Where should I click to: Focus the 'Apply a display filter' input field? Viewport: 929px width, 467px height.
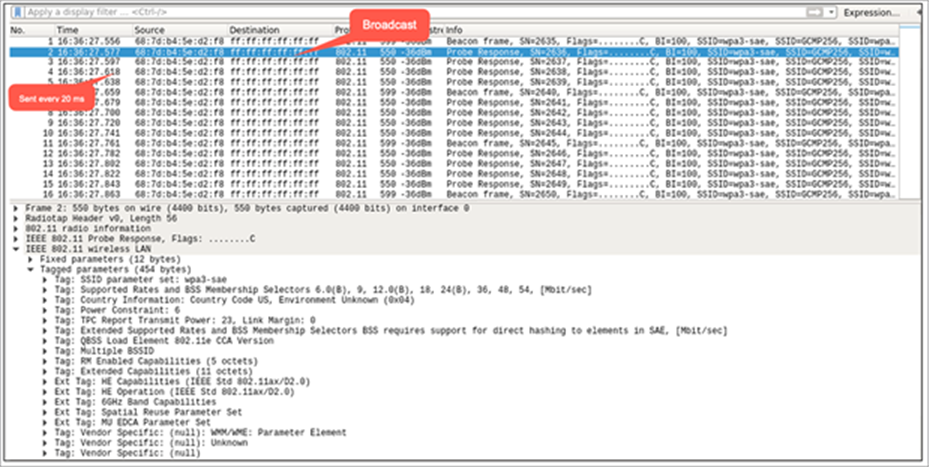coord(415,12)
